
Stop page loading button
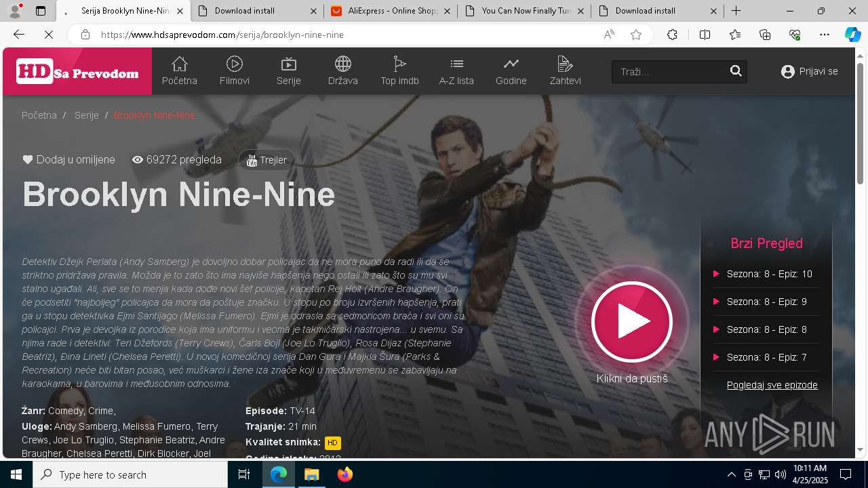(49, 35)
